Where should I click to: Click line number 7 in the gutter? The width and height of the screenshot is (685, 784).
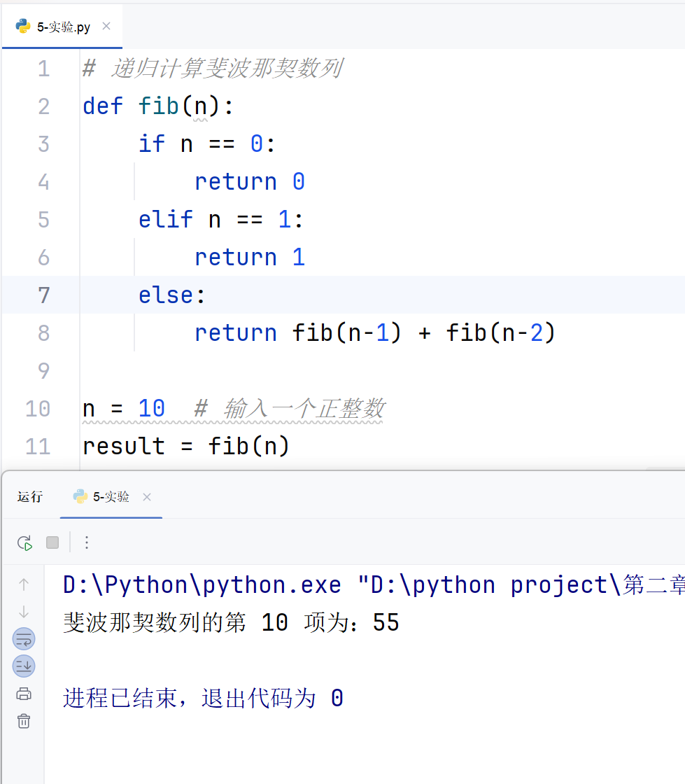click(x=43, y=295)
